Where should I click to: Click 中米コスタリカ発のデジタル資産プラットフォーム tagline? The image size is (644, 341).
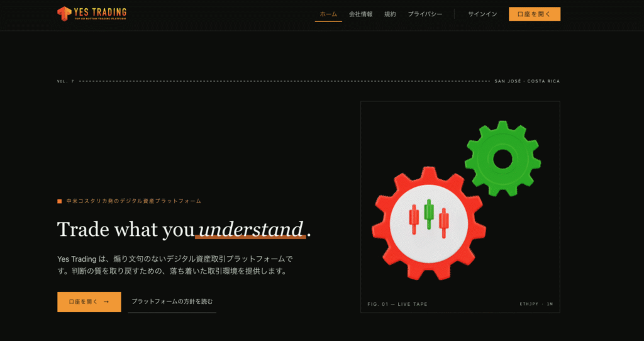coord(134,201)
